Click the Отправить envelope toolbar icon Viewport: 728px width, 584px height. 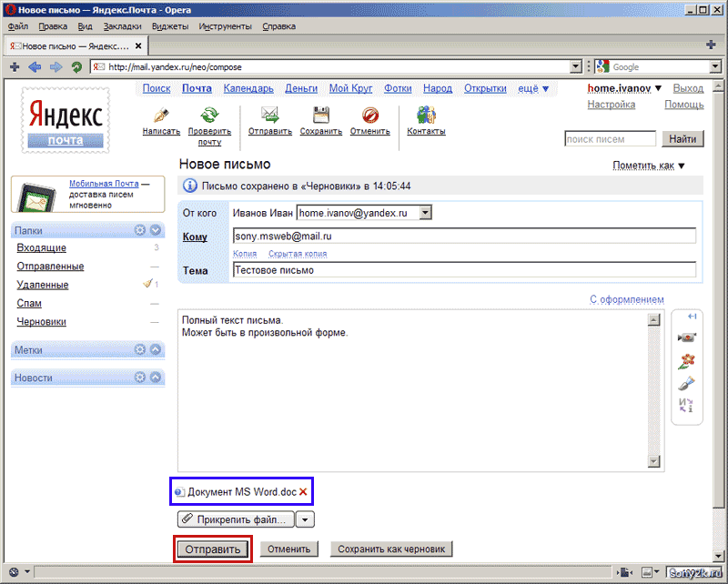pyautogui.click(x=269, y=115)
